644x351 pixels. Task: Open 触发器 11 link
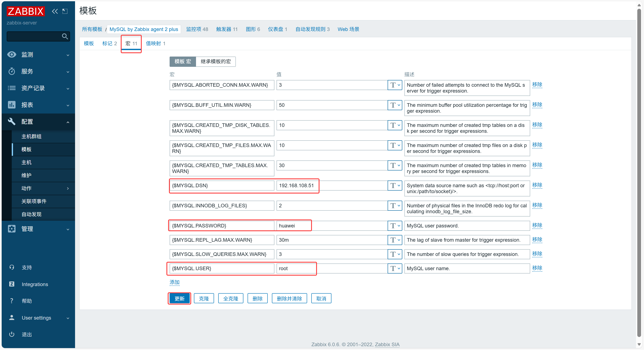(x=227, y=29)
